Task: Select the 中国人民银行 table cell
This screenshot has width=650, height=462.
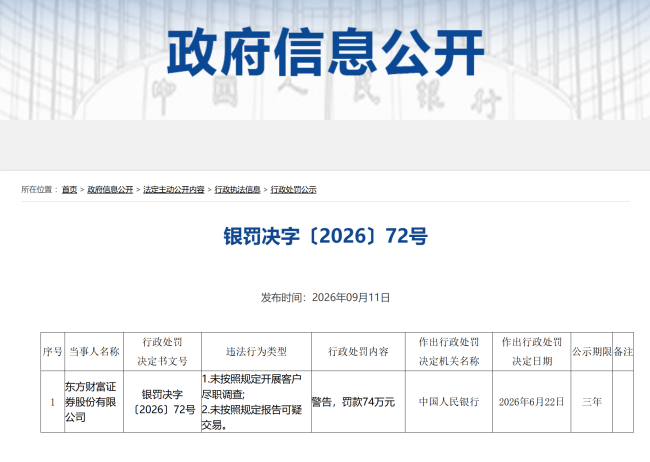Action: click(449, 402)
